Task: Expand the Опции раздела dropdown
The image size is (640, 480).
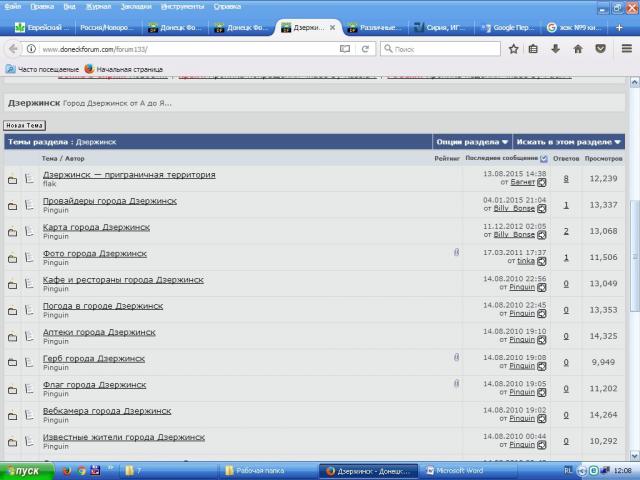Action: (473, 142)
